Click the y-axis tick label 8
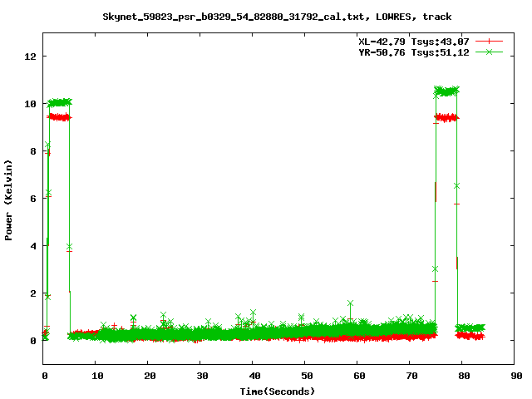This screenshot has height=399, width=532. 33,151
